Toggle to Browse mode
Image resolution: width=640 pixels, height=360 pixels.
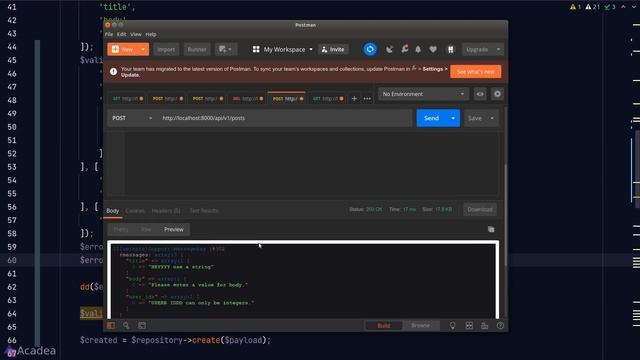[x=420, y=325]
